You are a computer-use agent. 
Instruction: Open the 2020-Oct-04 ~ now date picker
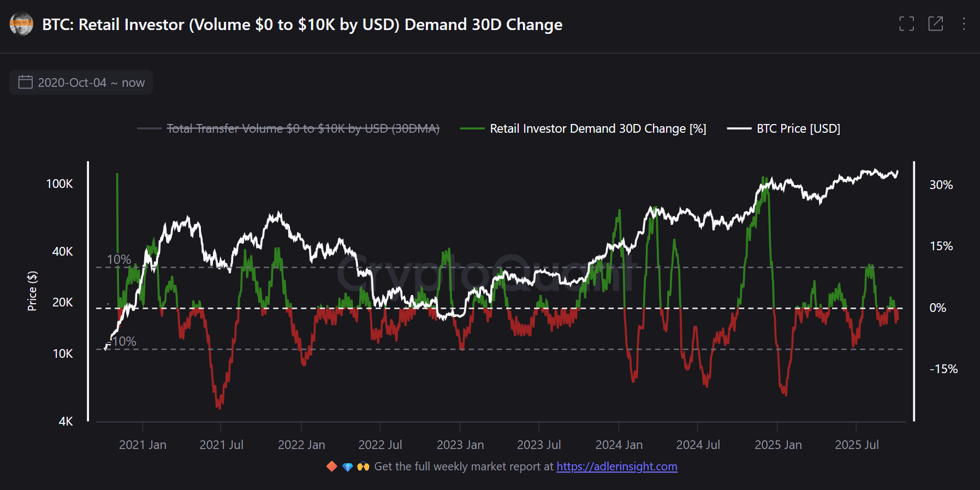[91, 82]
